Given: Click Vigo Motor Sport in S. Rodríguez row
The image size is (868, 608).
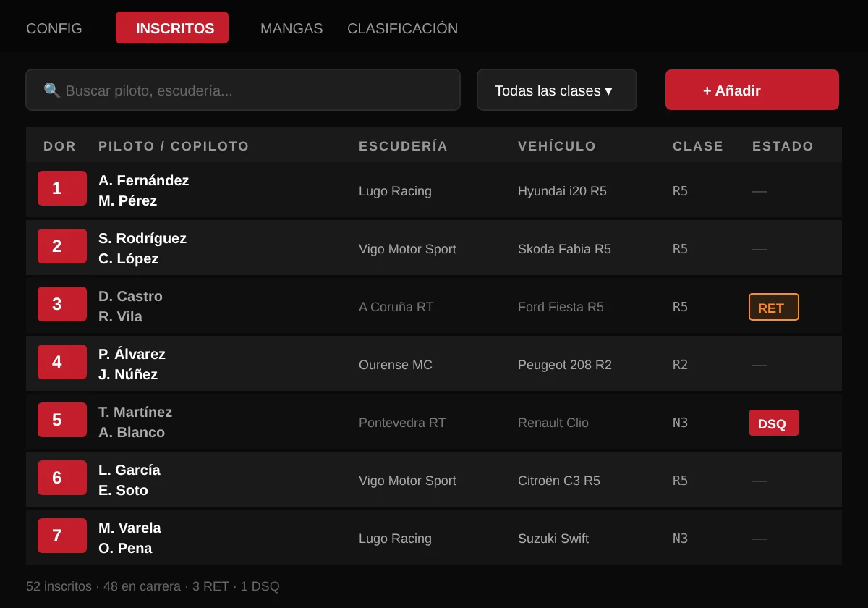Looking at the screenshot, I should [x=407, y=249].
